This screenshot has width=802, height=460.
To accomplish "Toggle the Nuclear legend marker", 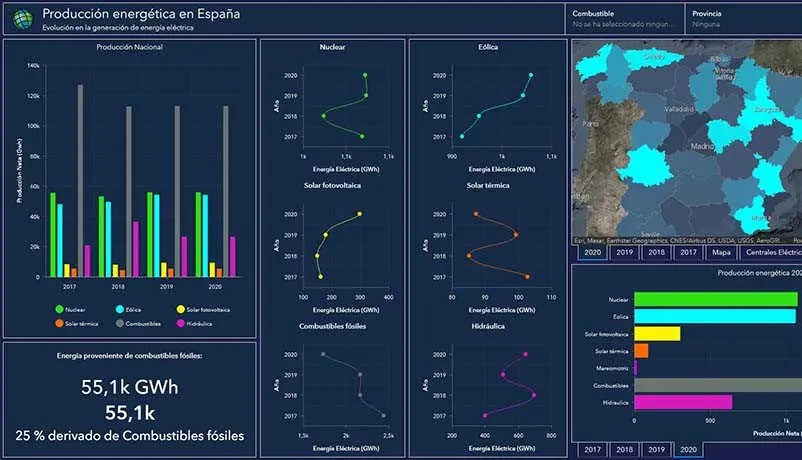I will click(x=59, y=310).
